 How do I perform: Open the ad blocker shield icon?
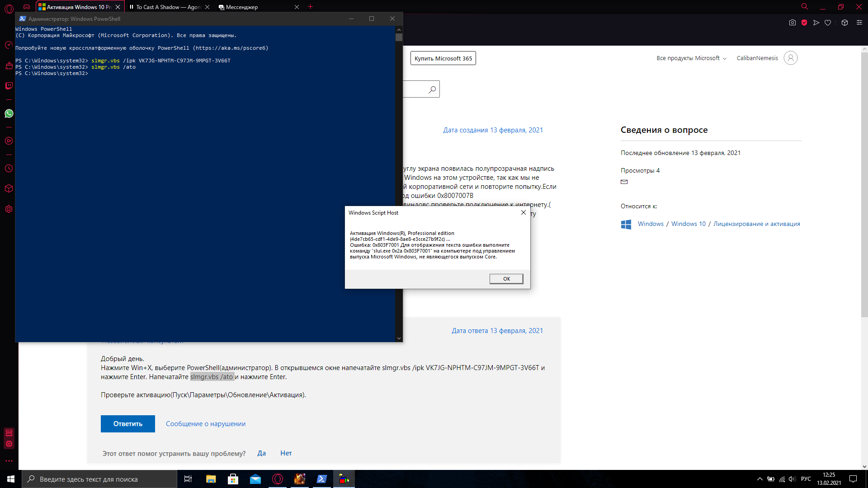[x=804, y=23]
